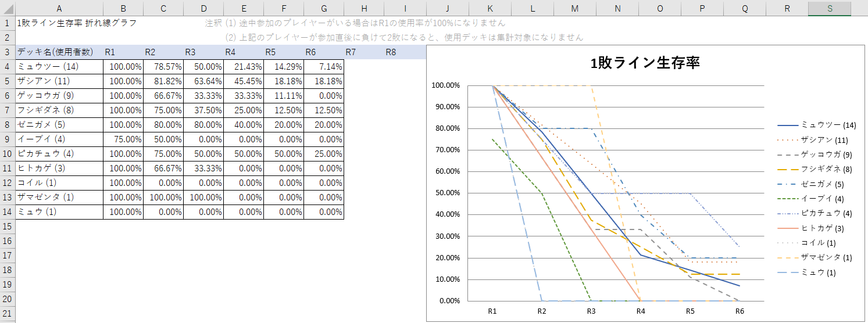The height and width of the screenshot is (323, 868).
Task: Click the header cell 'デッキ名(使用者数)'
Action: point(59,52)
